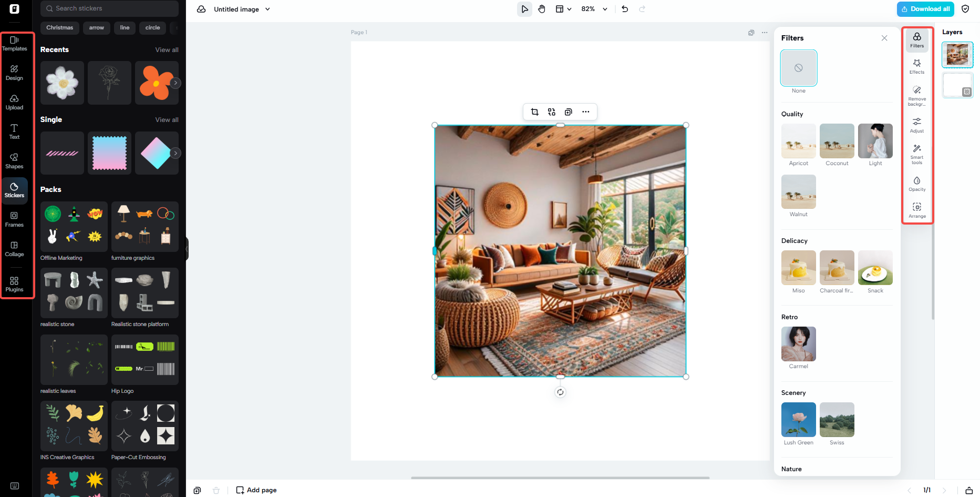Apply the Coconut filter
The image size is (980, 497).
click(x=837, y=141)
